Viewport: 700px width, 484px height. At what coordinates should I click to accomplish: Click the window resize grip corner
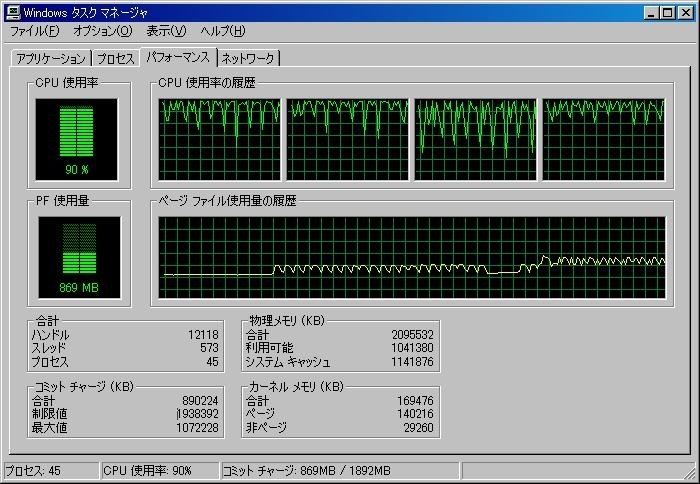689,472
